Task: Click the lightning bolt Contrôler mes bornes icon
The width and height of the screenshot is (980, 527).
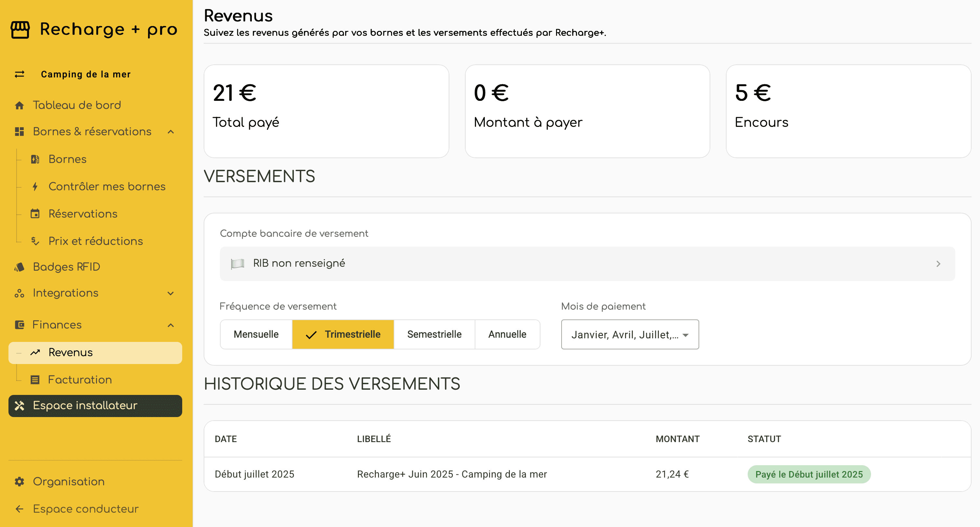Action: coord(35,186)
